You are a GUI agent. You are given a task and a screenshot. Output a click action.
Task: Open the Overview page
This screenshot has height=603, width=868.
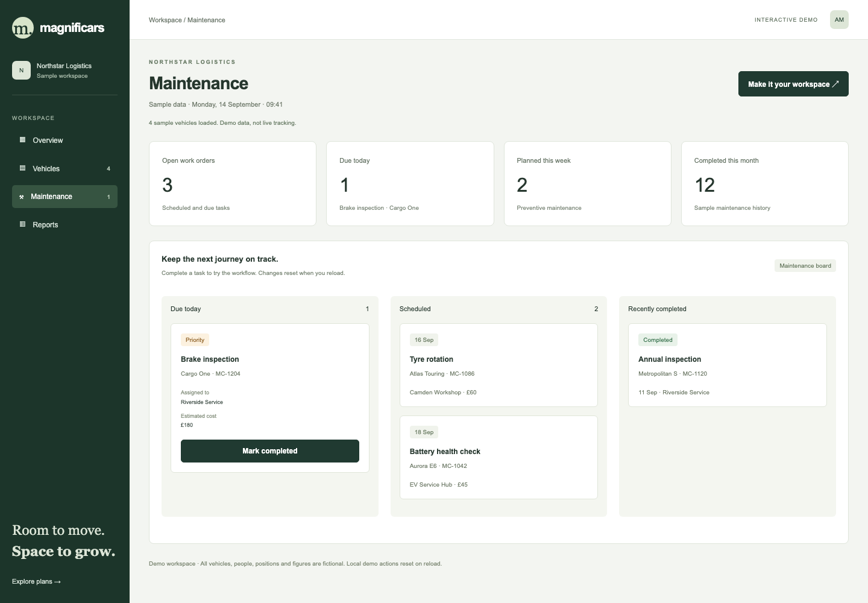[x=64, y=140]
